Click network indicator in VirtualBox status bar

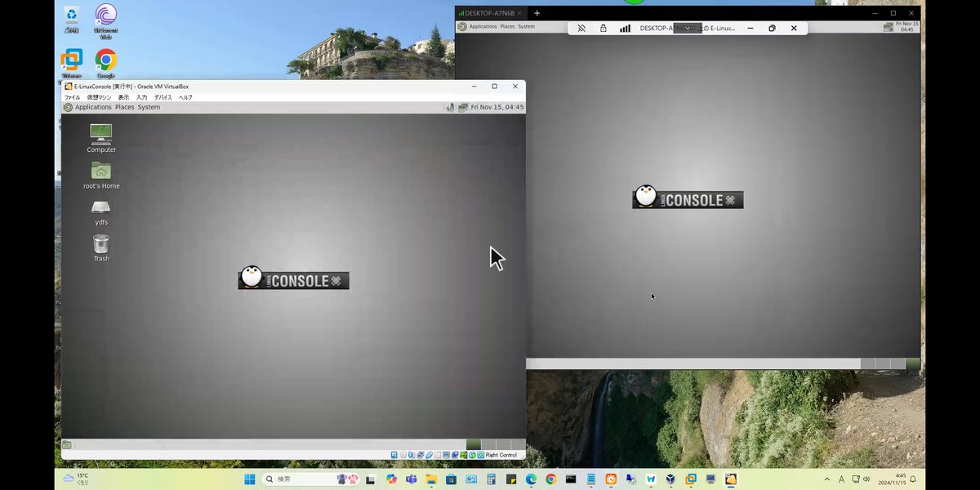421,455
